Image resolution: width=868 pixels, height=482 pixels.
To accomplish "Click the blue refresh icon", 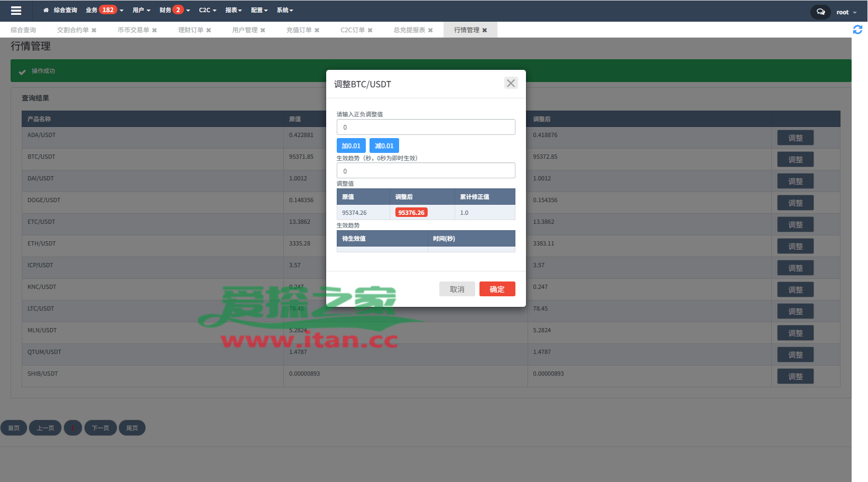I will coord(857,30).
